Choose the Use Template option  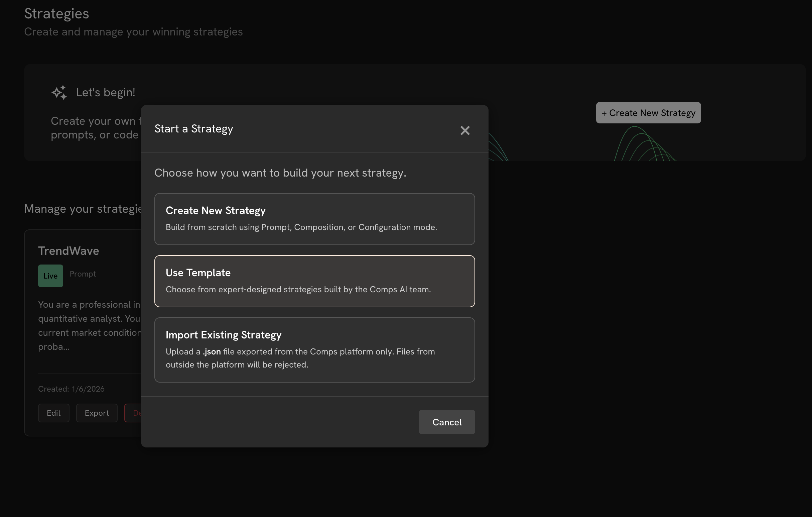tap(314, 281)
